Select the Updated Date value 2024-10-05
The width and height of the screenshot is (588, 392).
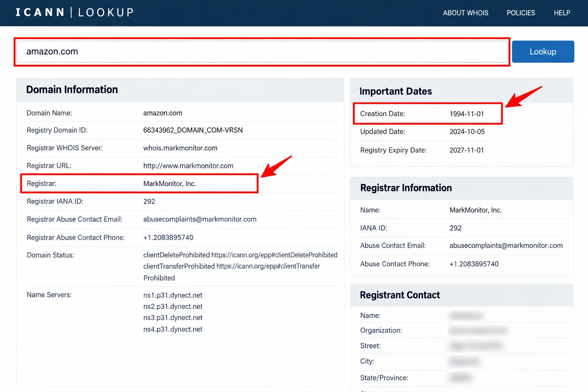tap(467, 132)
